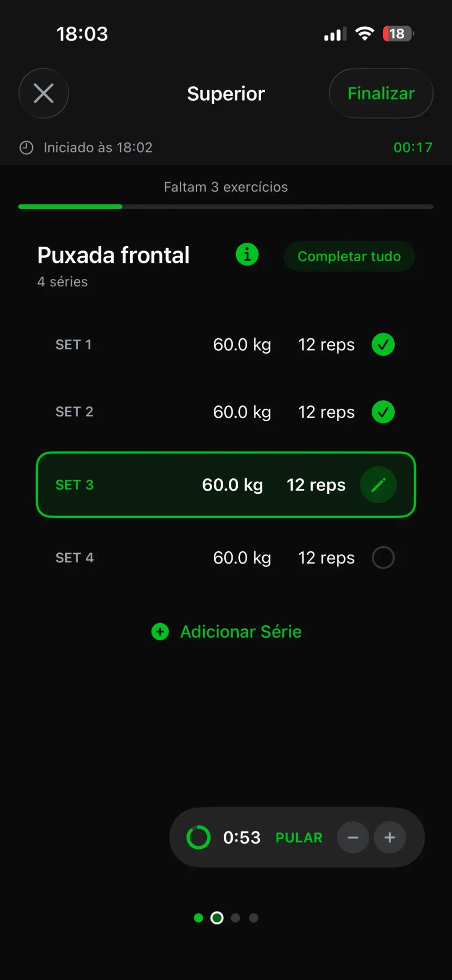The image size is (452, 980).
Task: Switch to the third exercise page dot
Action: point(235,918)
